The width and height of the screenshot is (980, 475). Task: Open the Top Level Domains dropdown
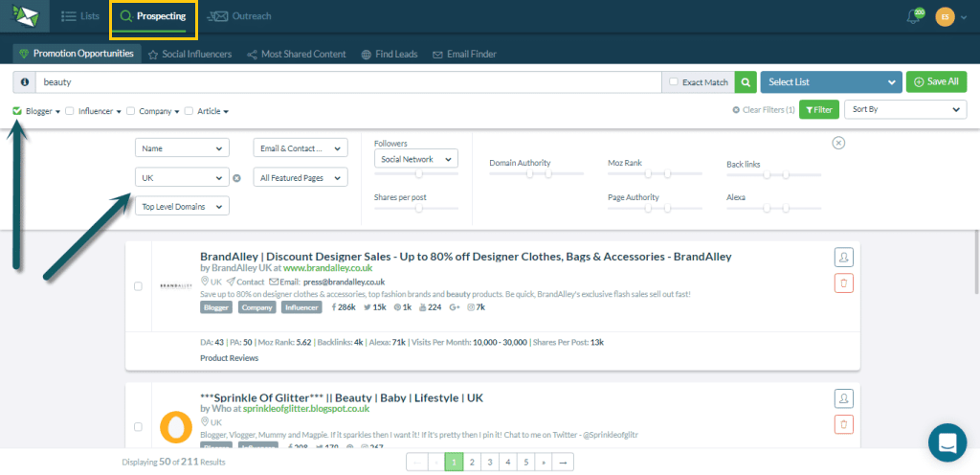182,206
